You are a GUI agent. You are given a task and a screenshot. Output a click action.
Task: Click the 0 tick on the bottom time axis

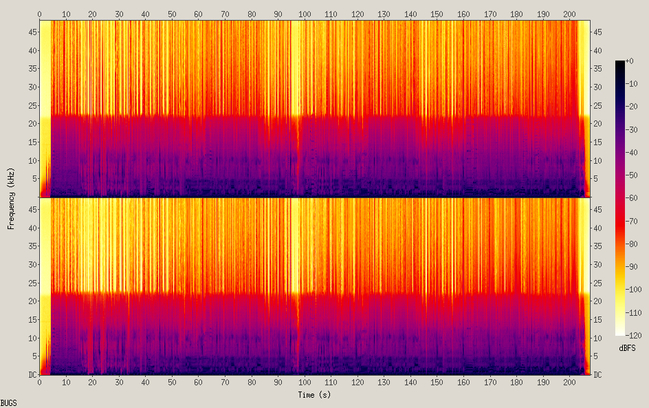39,383
